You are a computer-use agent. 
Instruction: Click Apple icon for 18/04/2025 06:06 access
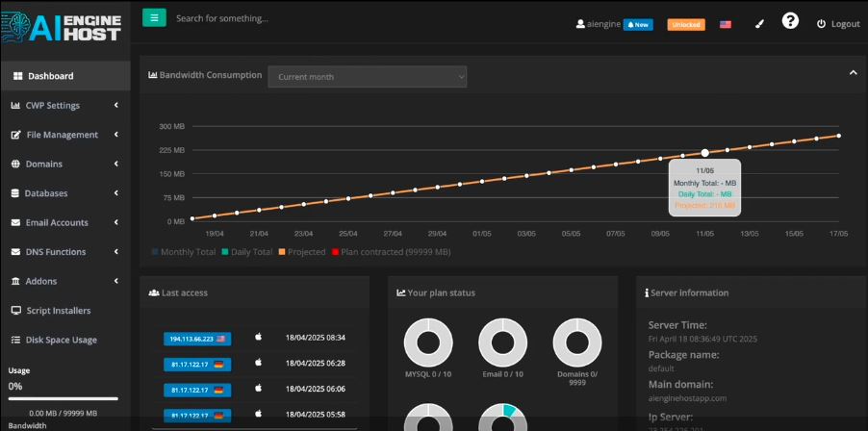pyautogui.click(x=258, y=389)
